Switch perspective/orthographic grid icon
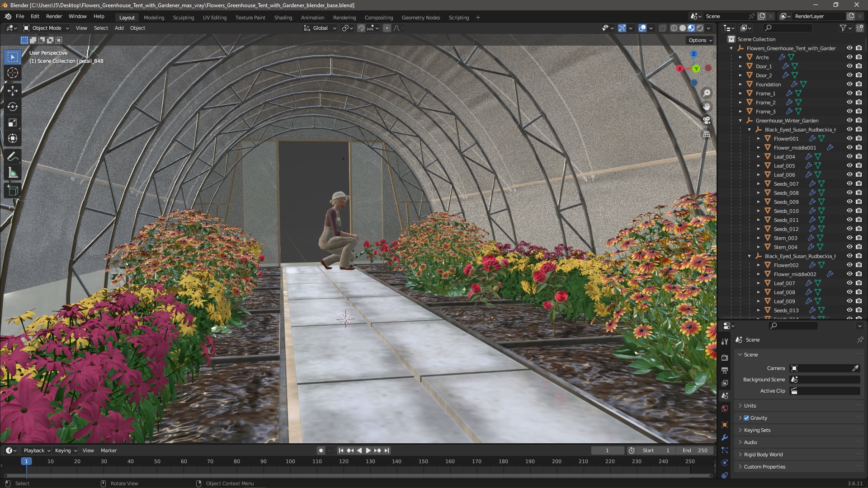This screenshot has width=868, height=488. click(x=707, y=134)
